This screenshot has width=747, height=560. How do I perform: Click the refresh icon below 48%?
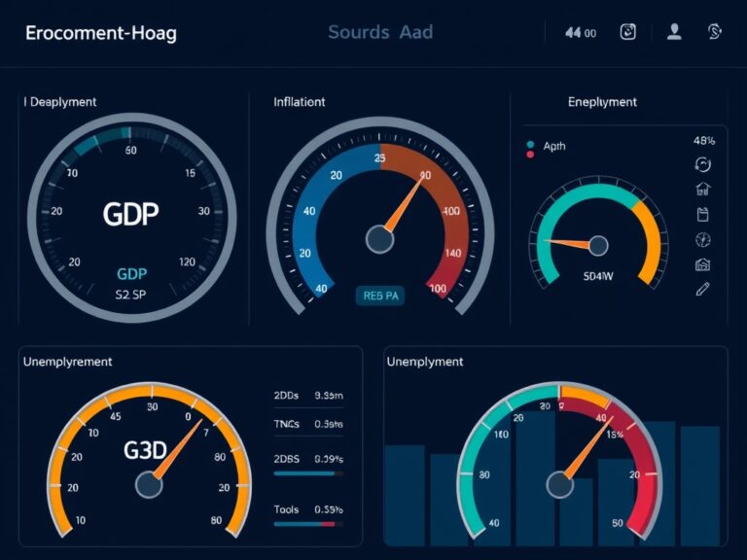pos(702,164)
